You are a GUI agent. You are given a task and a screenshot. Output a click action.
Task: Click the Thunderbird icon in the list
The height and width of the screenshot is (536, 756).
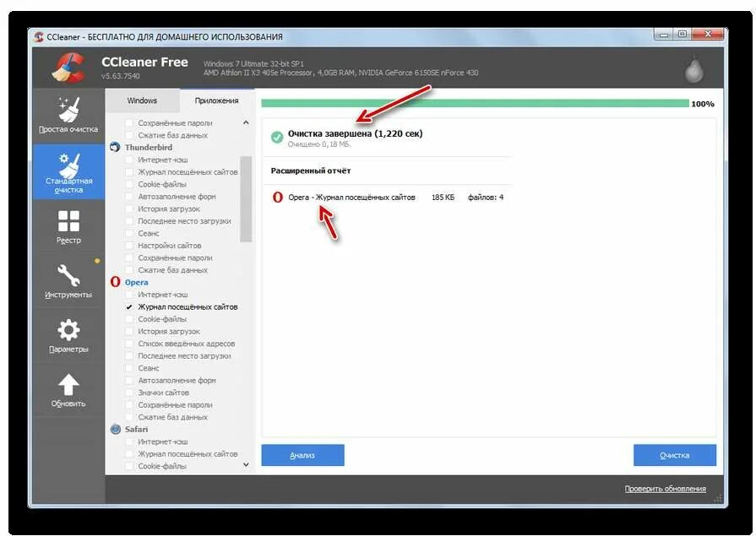click(115, 147)
